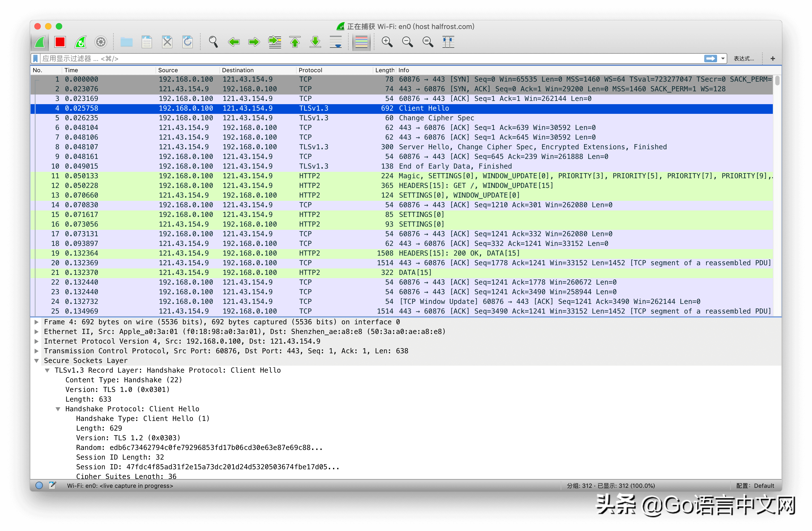Click the plus add filter button

coord(773,59)
